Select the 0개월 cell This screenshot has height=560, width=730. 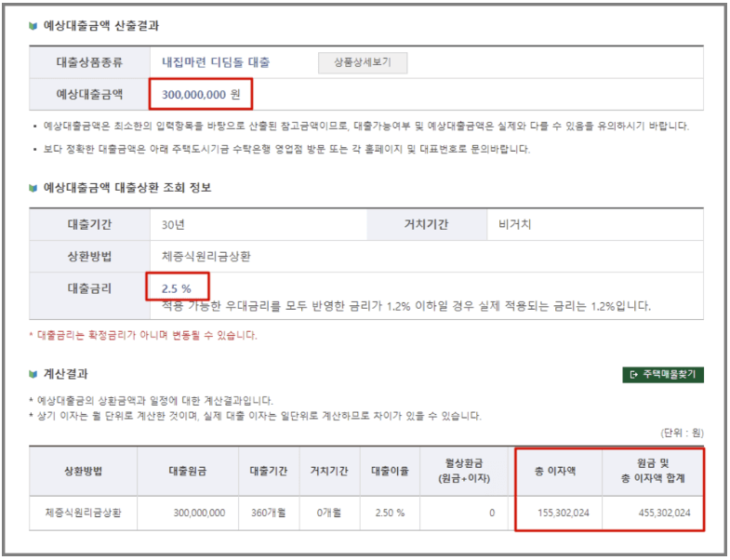pos(329,513)
